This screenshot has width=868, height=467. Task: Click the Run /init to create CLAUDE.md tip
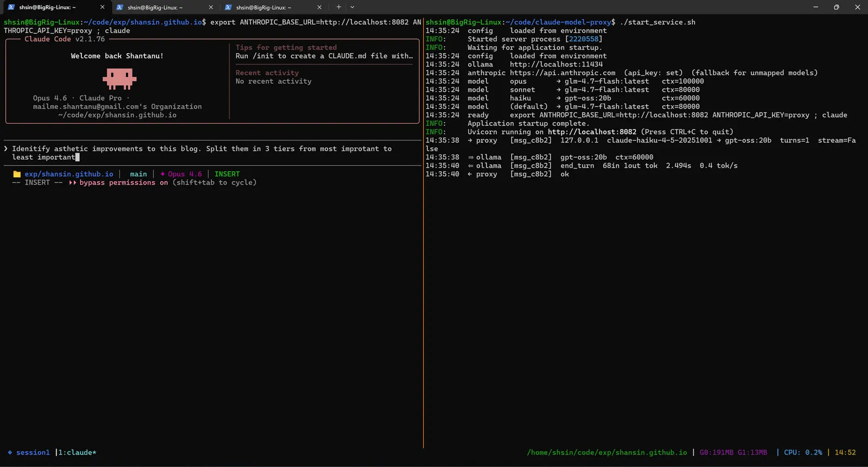coord(324,56)
